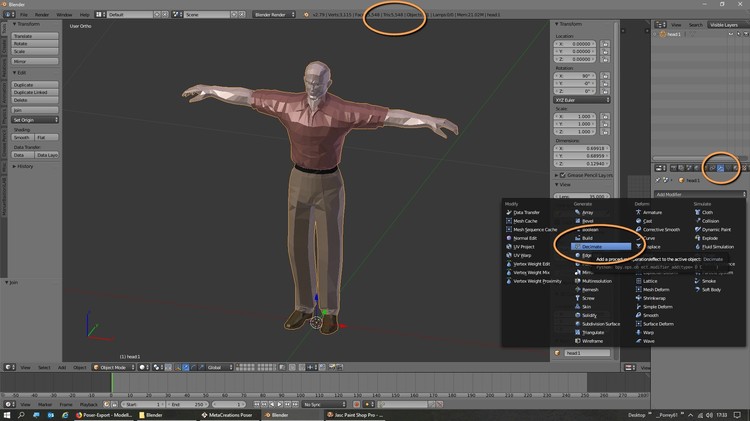Toggle the Grease Pencil Layers checkbox

(562, 175)
